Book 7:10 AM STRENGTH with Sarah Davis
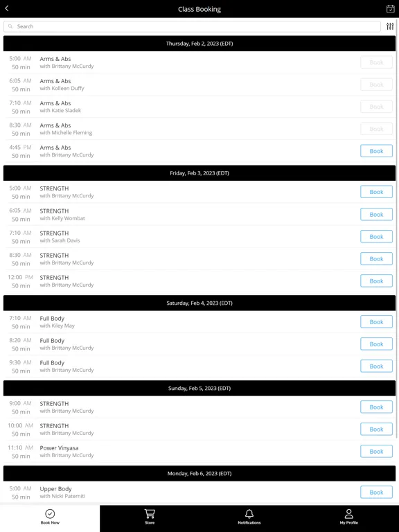The width and height of the screenshot is (399, 532). tap(376, 236)
